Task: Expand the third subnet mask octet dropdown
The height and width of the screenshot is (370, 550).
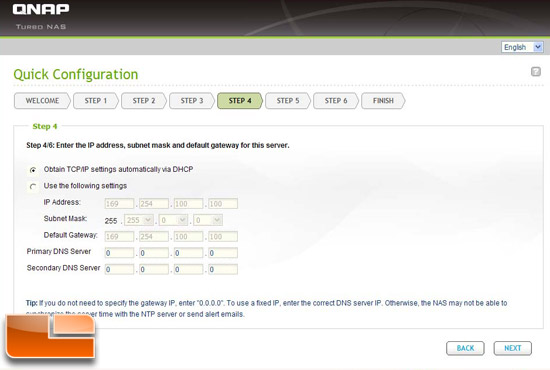Action: (173, 220)
